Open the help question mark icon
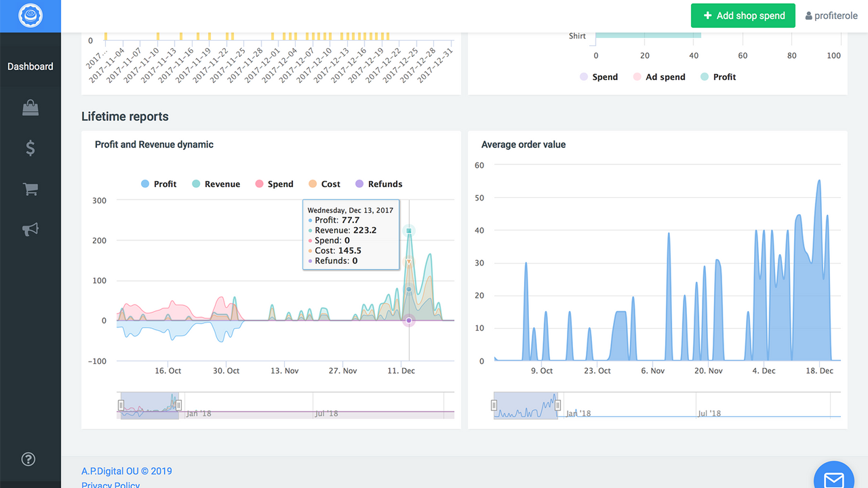Viewport: 868px width, 488px height. [x=28, y=459]
